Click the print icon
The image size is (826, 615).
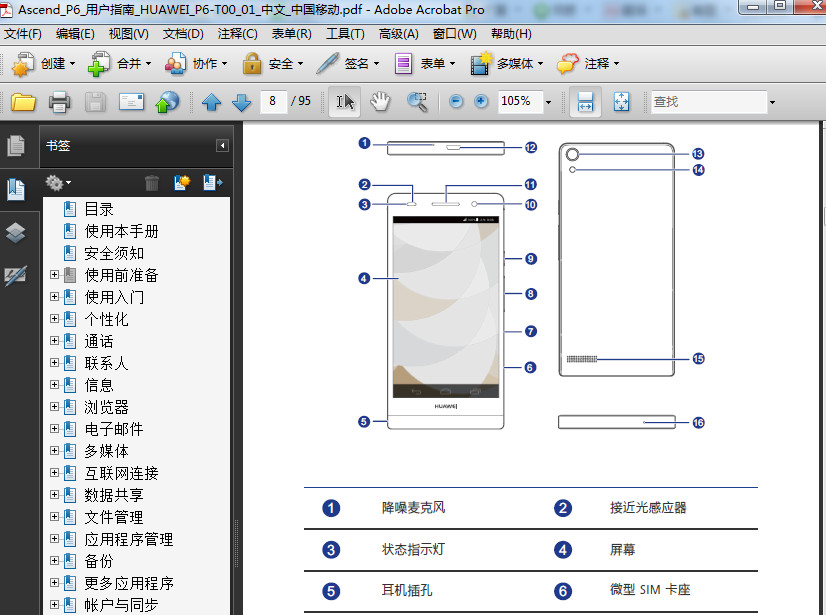(60, 101)
